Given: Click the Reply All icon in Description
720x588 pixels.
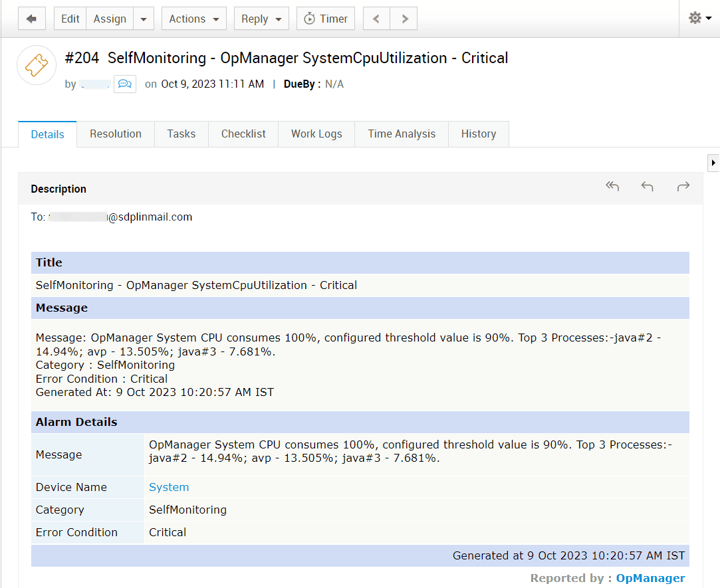Looking at the screenshot, I should point(612,186).
